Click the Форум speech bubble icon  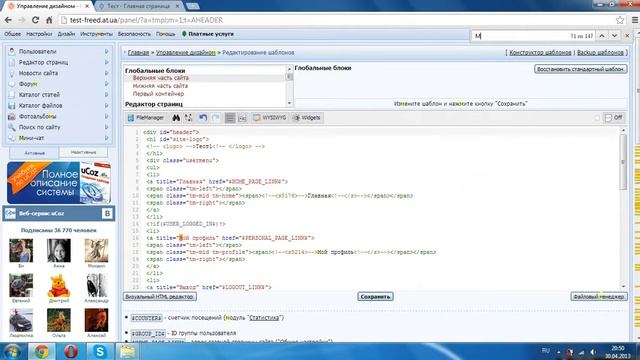11,84
